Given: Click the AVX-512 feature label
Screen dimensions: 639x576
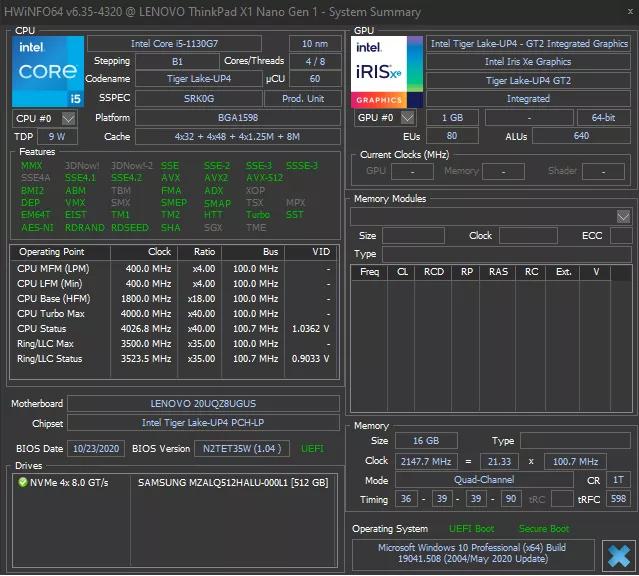Looking at the screenshot, I should pos(264,178).
